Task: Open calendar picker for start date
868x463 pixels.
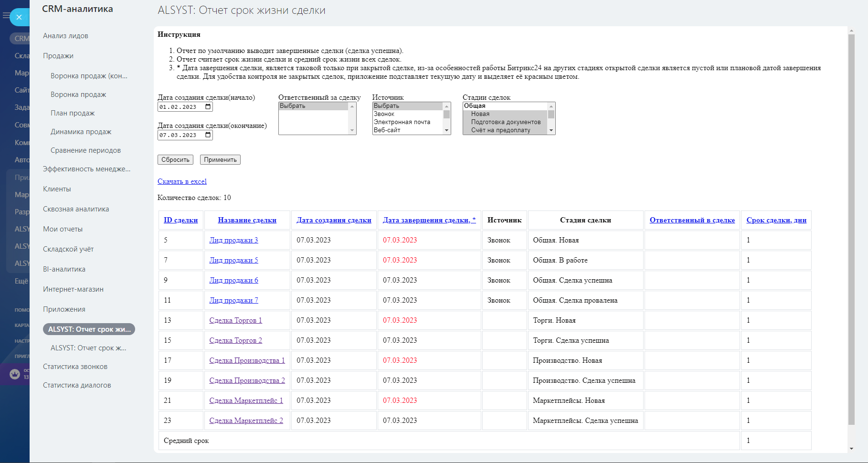Action: (x=208, y=107)
